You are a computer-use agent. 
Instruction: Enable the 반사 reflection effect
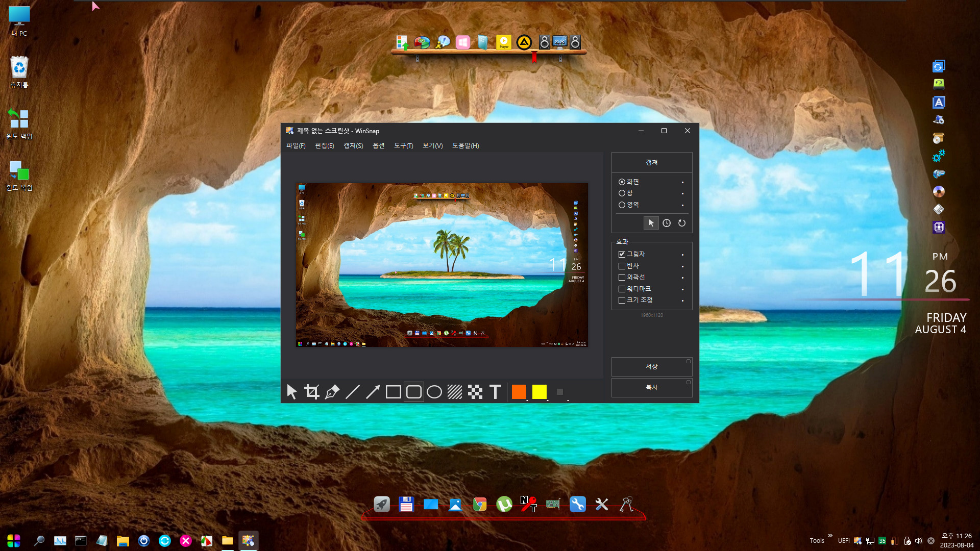622,266
